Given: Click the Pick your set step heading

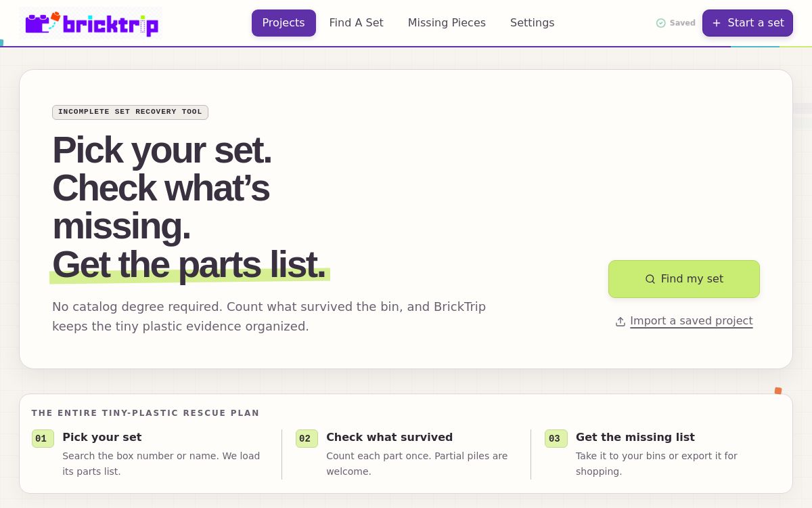Looking at the screenshot, I should [102, 438].
